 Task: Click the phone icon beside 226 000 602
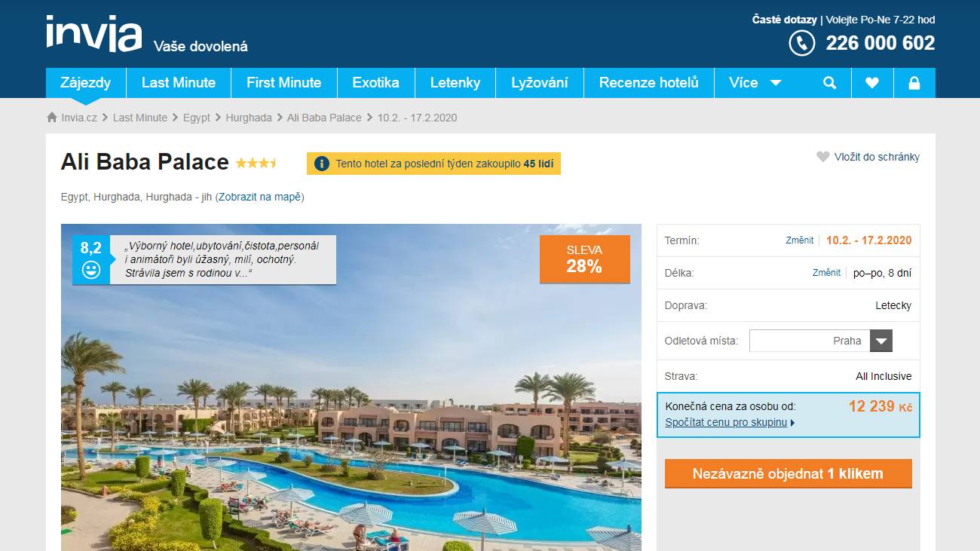pyautogui.click(x=801, y=43)
